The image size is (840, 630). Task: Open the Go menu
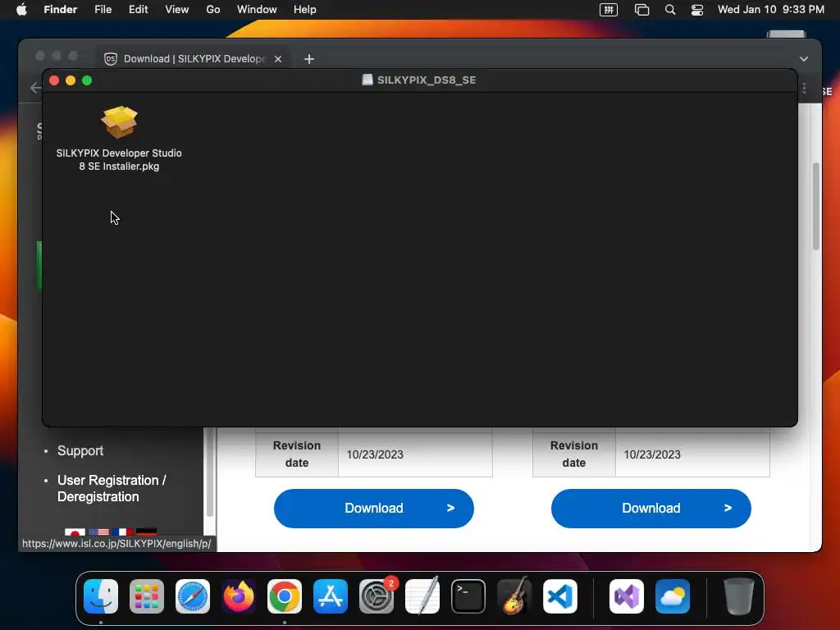pos(213,10)
